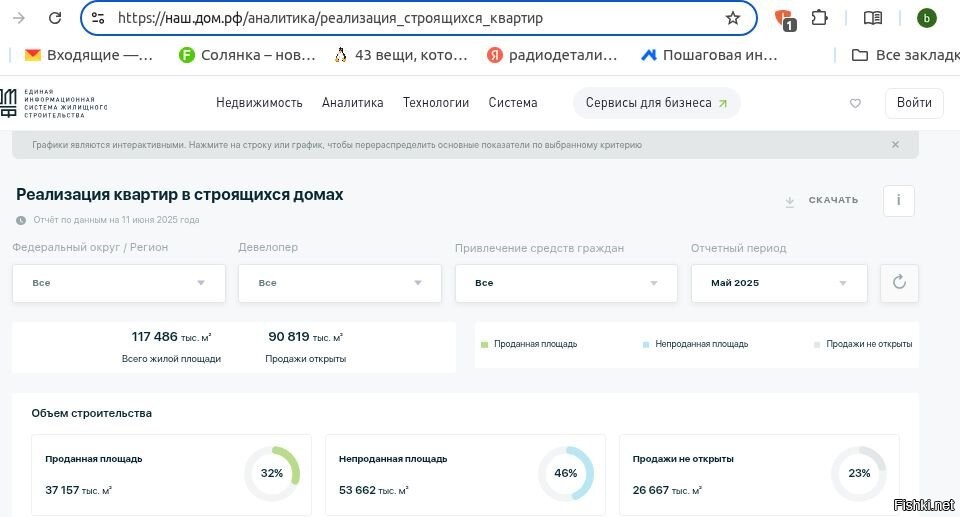Open Gmail Входящие bookmark

tap(89, 55)
